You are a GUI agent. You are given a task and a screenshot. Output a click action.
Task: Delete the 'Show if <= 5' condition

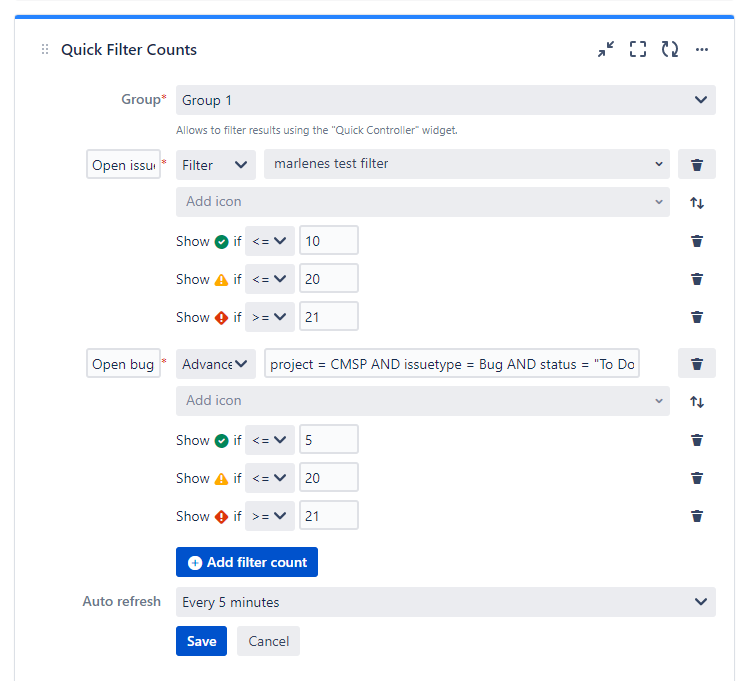pyautogui.click(x=697, y=440)
